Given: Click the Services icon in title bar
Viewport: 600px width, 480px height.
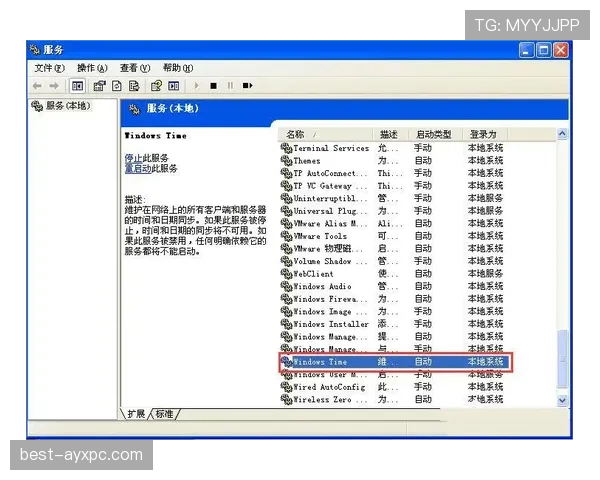Looking at the screenshot, I should click(35, 50).
